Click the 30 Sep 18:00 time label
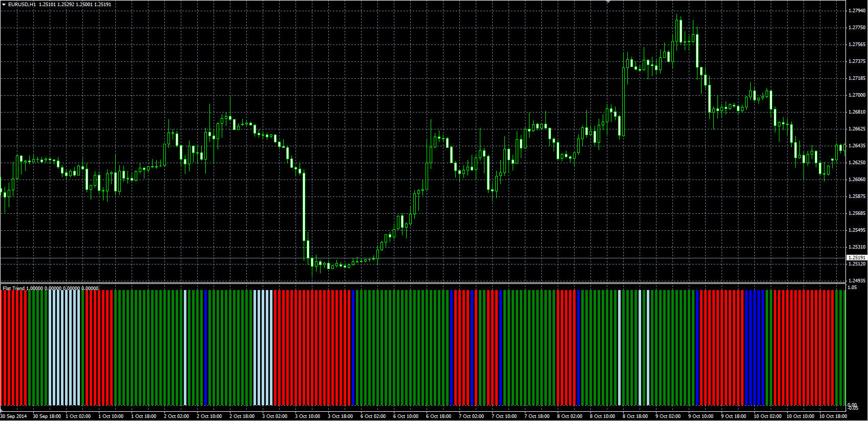 [x=47, y=416]
